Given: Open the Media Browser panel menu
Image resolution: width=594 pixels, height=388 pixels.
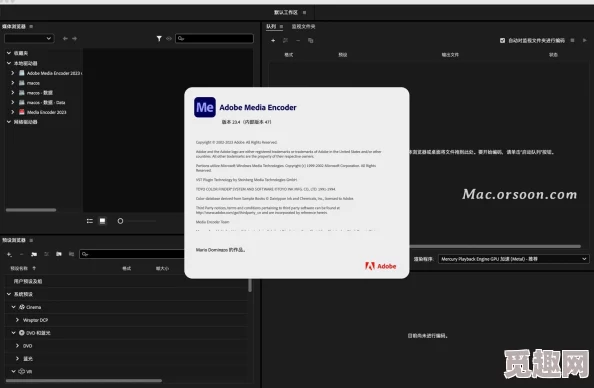Looking at the screenshot, I should click(x=31, y=27).
